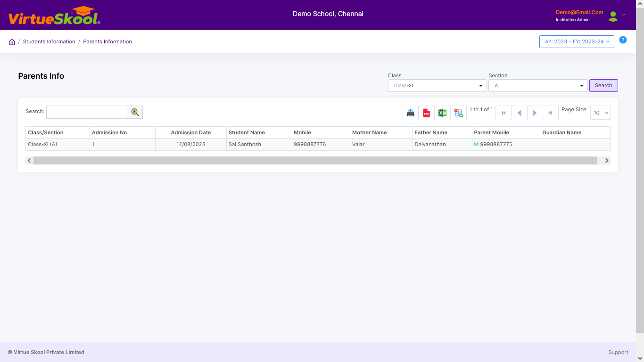Screen dimensions: 644x362
Task: Export the table to Excel
Action: [443, 113]
